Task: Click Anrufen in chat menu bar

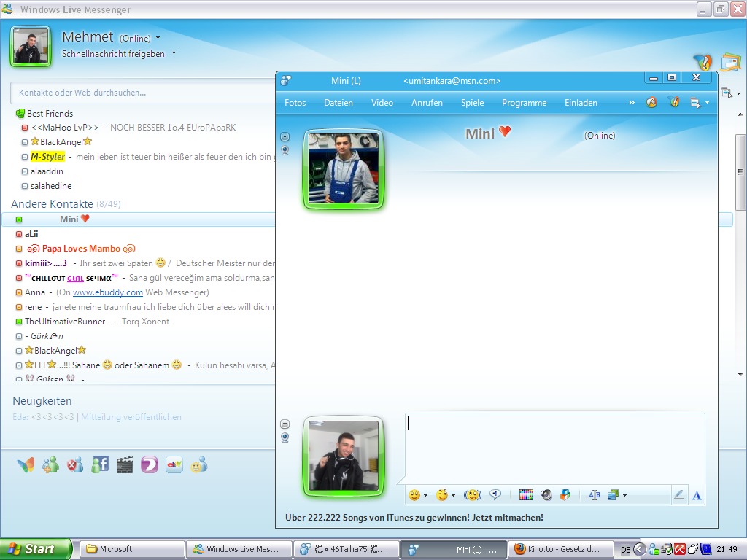Action: click(x=427, y=102)
